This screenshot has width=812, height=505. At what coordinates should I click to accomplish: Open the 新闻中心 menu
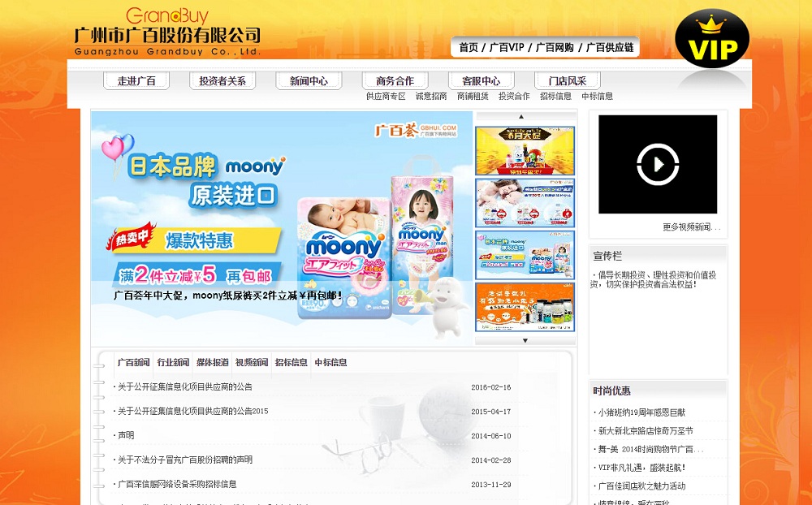(309, 81)
